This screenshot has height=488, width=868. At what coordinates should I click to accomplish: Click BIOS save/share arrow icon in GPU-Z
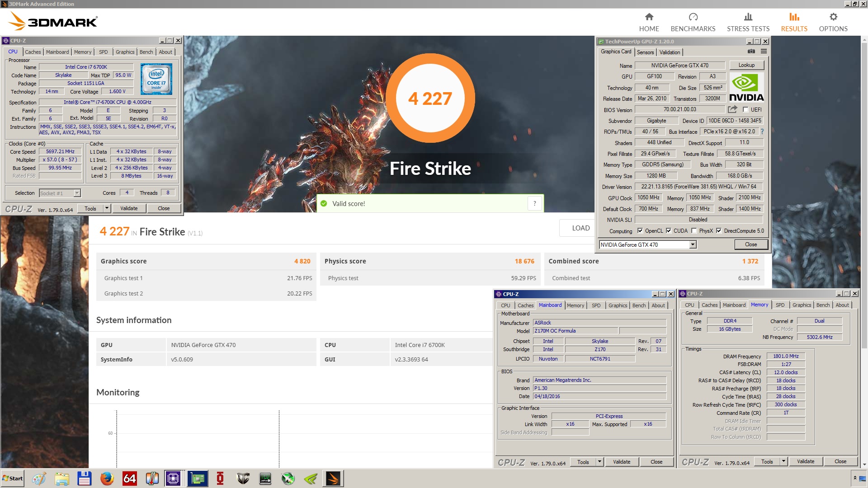coord(732,109)
